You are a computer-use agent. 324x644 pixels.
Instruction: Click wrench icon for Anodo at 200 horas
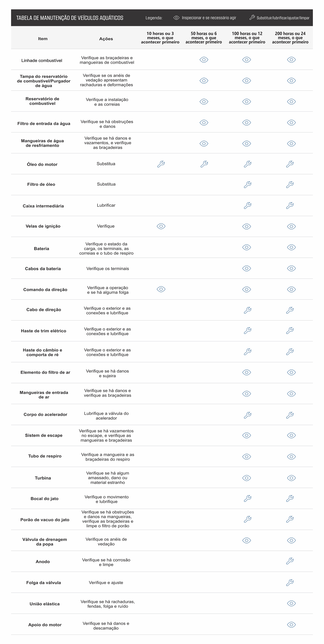tap(290, 561)
